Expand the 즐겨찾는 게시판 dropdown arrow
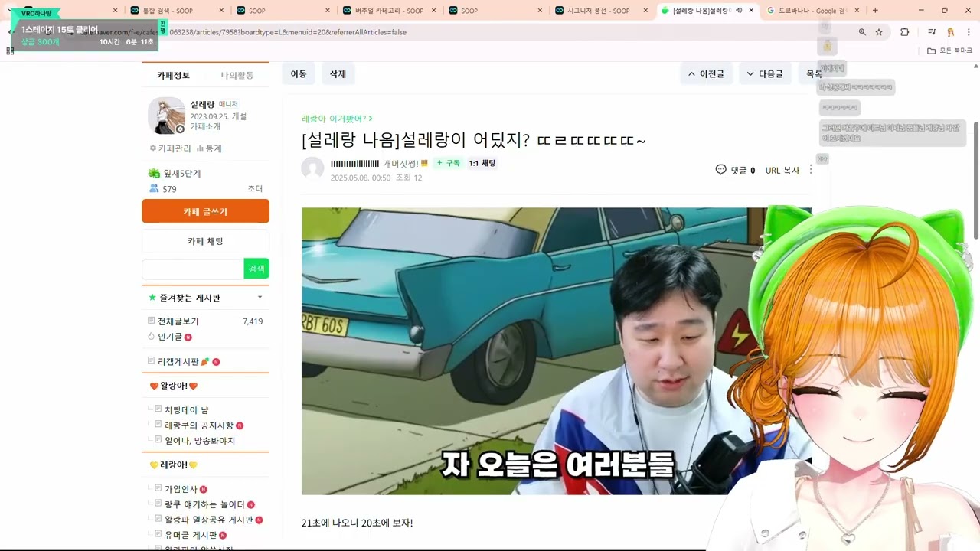Image resolution: width=980 pixels, height=551 pixels. point(260,298)
